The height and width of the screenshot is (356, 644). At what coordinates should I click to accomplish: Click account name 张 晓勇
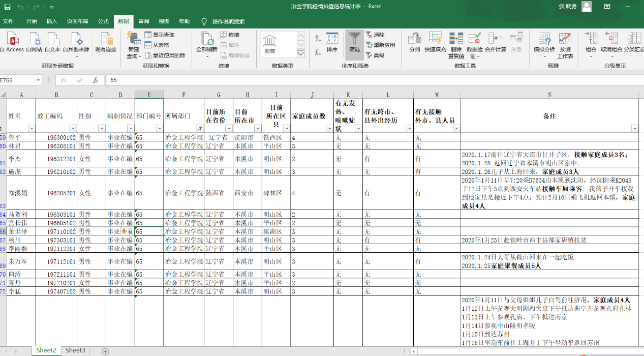click(x=568, y=6)
